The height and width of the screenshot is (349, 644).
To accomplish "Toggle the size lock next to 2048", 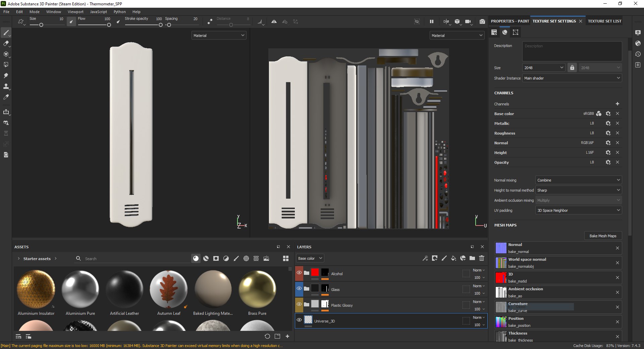I will 572,68.
